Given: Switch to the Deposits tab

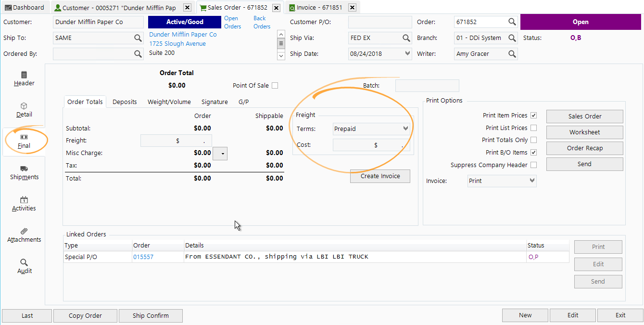Looking at the screenshot, I should (x=125, y=102).
